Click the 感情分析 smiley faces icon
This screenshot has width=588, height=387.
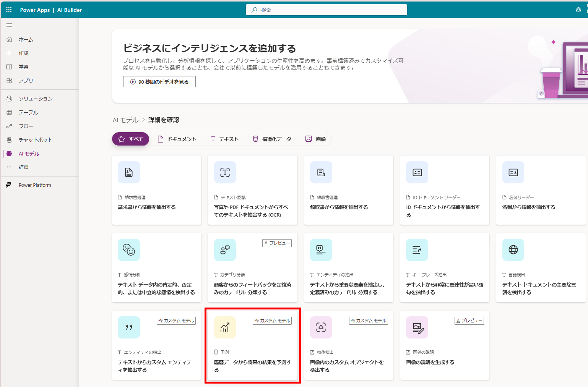pos(129,250)
